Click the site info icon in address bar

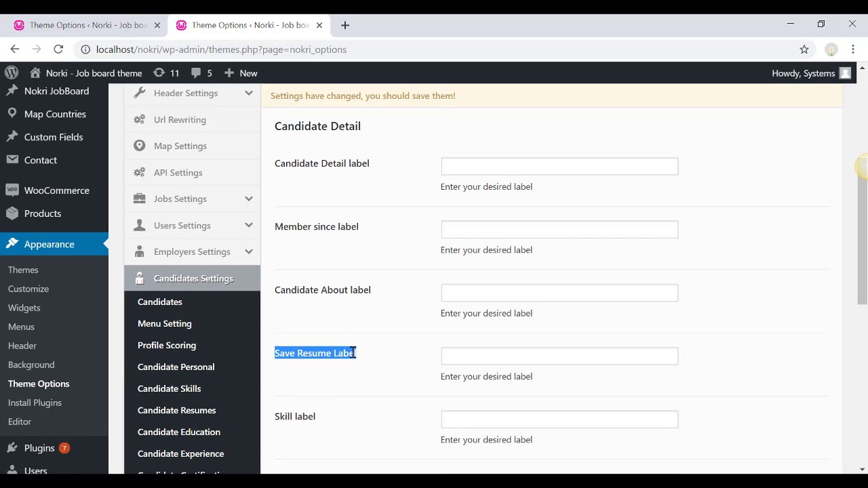[x=85, y=49]
